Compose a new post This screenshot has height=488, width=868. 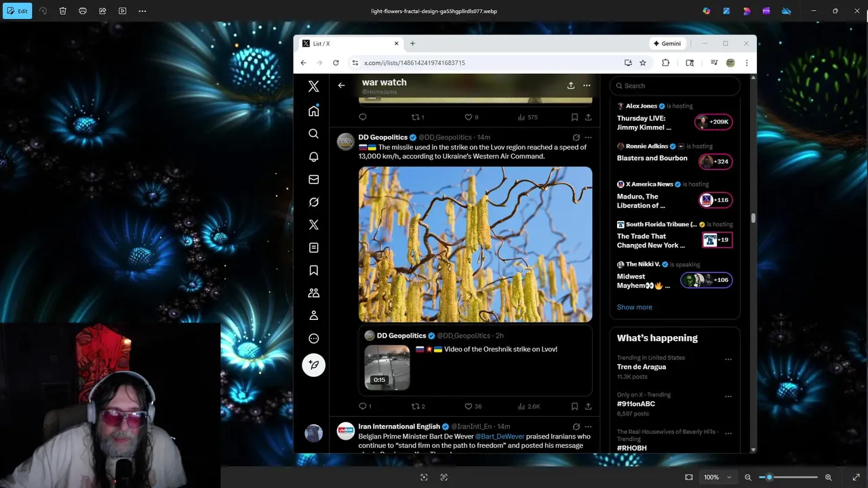coord(313,365)
